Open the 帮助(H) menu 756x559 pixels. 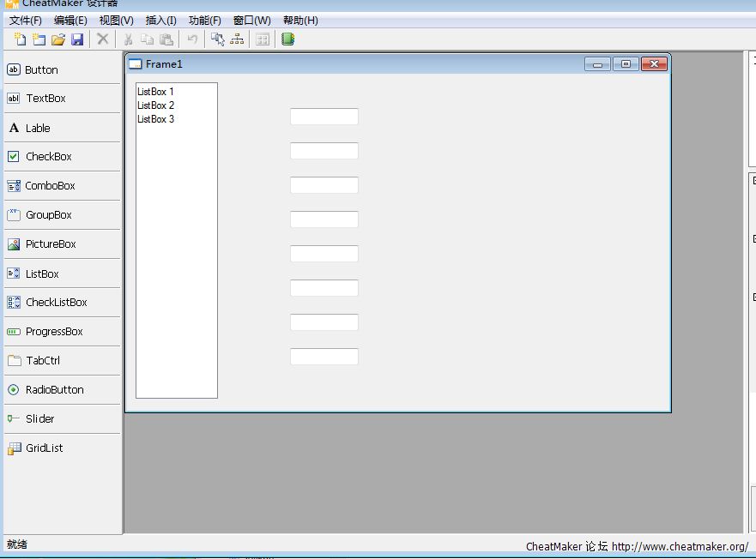[x=300, y=21]
